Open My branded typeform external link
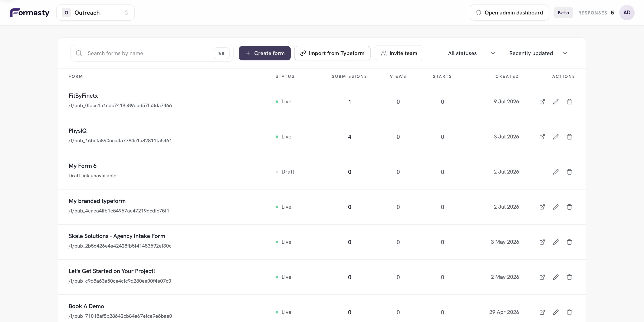This screenshot has height=322, width=644. coord(542,207)
